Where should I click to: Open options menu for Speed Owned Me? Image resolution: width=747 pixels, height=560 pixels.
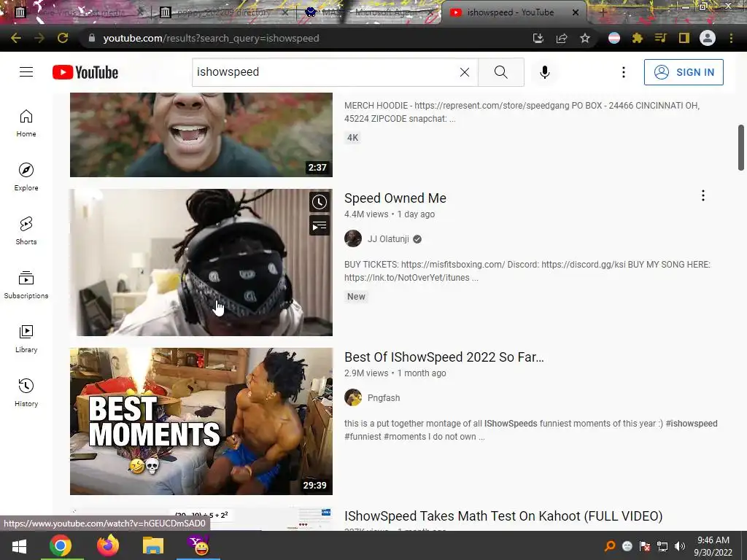click(703, 195)
